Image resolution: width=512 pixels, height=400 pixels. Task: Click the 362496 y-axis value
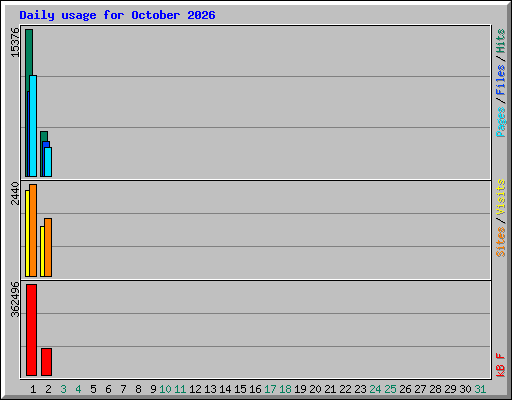pos(15,299)
